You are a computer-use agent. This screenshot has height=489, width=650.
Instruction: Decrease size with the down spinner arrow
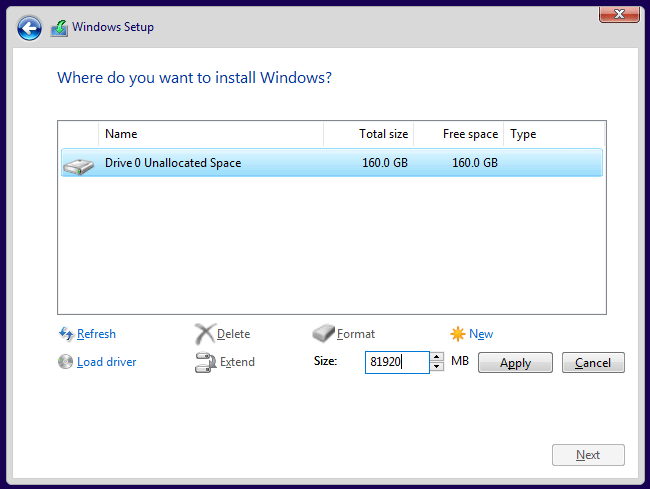tap(436, 367)
